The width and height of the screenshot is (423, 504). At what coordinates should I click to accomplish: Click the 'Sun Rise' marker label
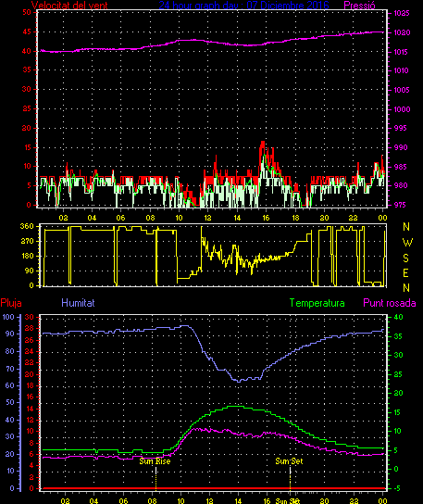pos(155,461)
